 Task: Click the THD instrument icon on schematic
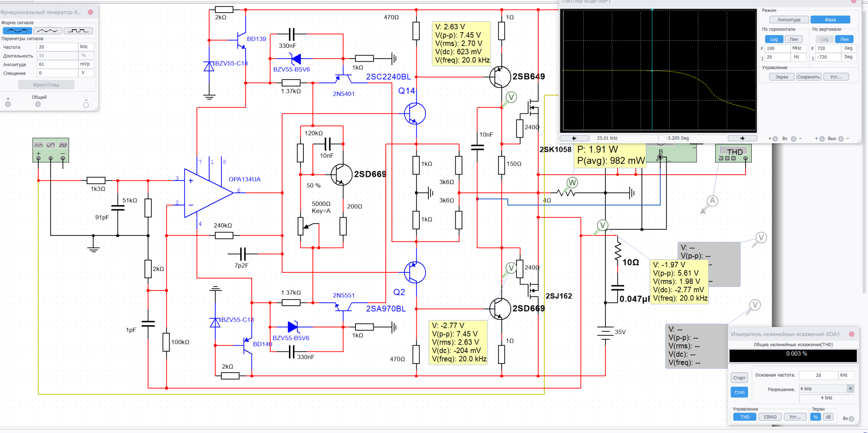pos(733,153)
